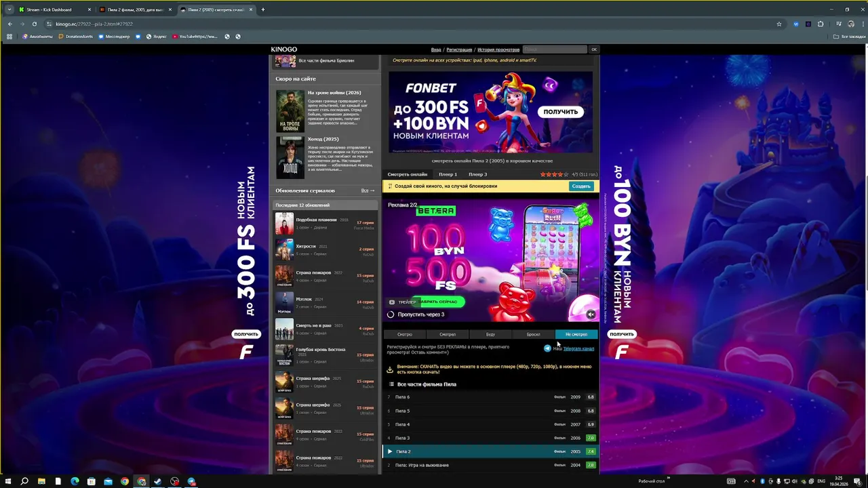Screen dimensions: 868x488
Task: Open the На тропе войны (2026) poster
Action: pyautogui.click(x=290, y=110)
